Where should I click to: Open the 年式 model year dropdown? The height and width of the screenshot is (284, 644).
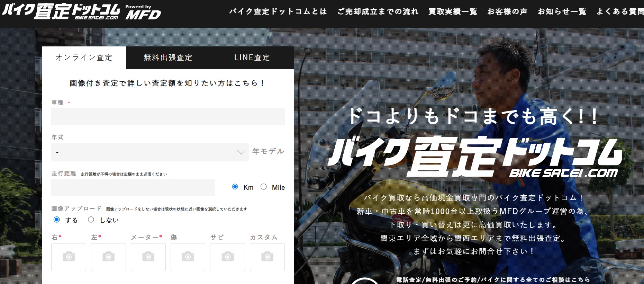pyautogui.click(x=150, y=152)
